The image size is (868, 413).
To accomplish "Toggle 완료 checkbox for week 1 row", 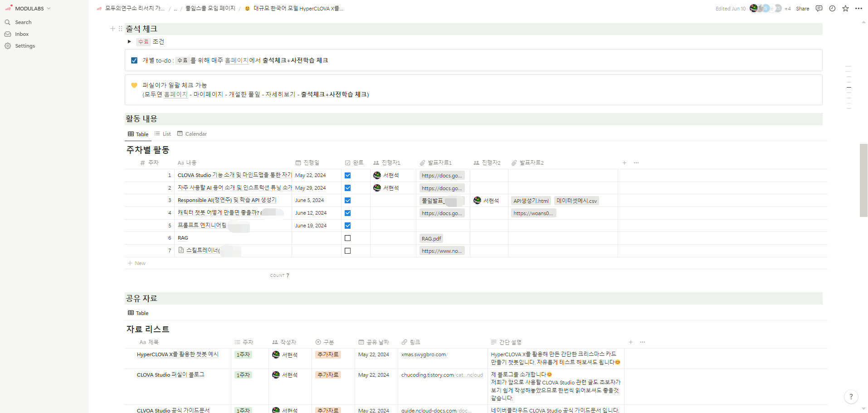I will (x=347, y=175).
